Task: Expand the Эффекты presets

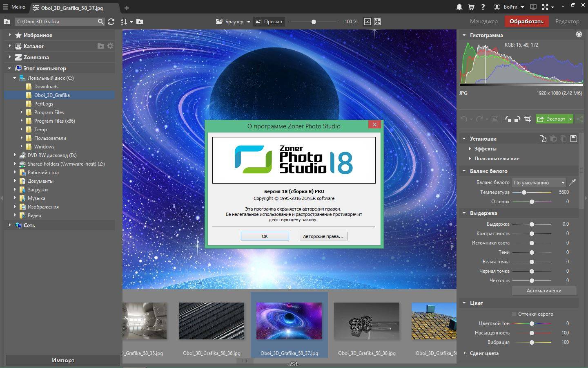Action: (x=470, y=149)
